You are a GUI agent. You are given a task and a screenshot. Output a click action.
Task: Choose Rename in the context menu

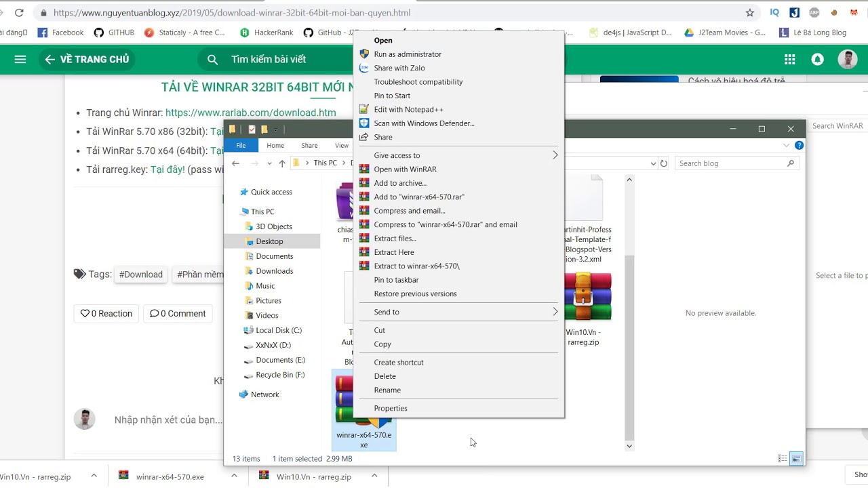pos(387,390)
